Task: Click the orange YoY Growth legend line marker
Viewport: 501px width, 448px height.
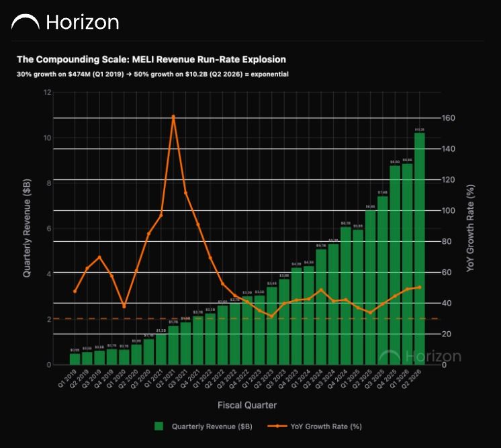Action: [x=277, y=426]
